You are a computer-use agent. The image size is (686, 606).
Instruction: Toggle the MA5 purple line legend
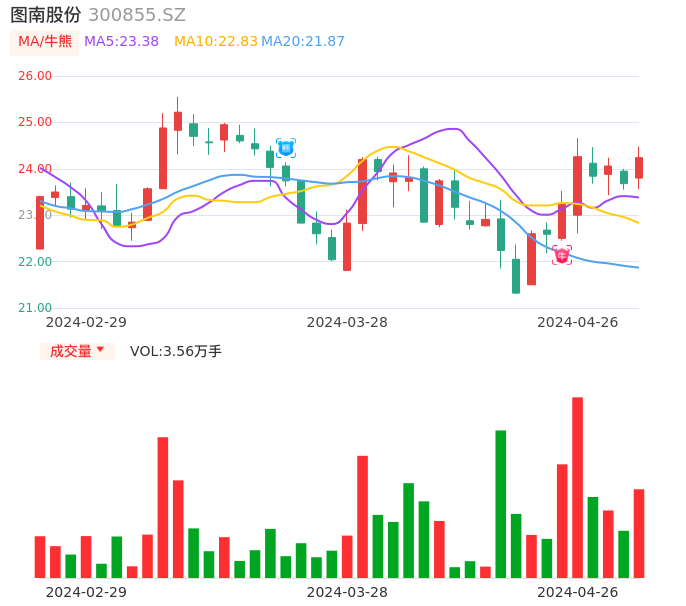pos(121,42)
